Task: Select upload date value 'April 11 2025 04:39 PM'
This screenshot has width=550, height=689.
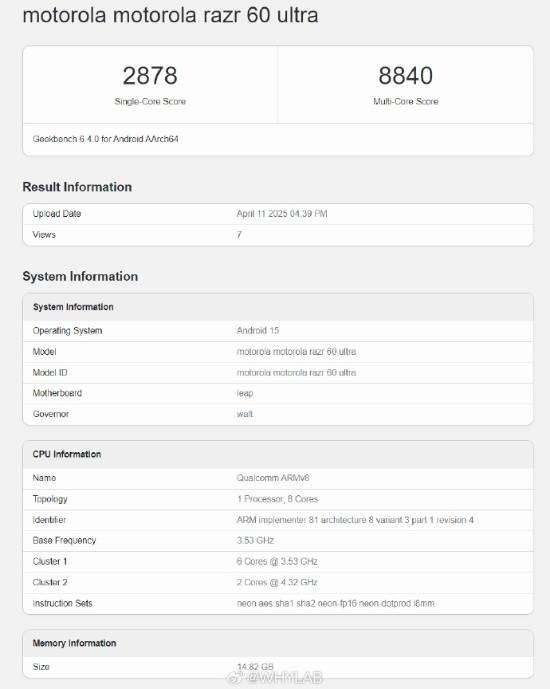Action: point(282,214)
